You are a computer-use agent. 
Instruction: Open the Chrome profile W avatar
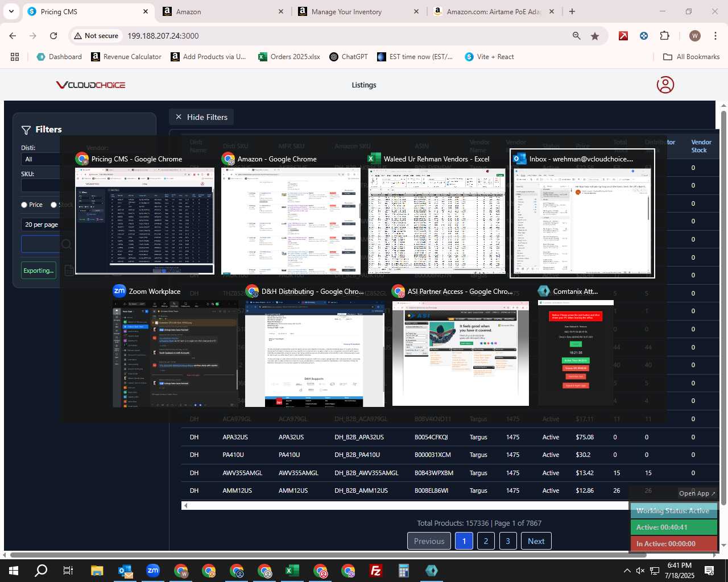point(695,36)
